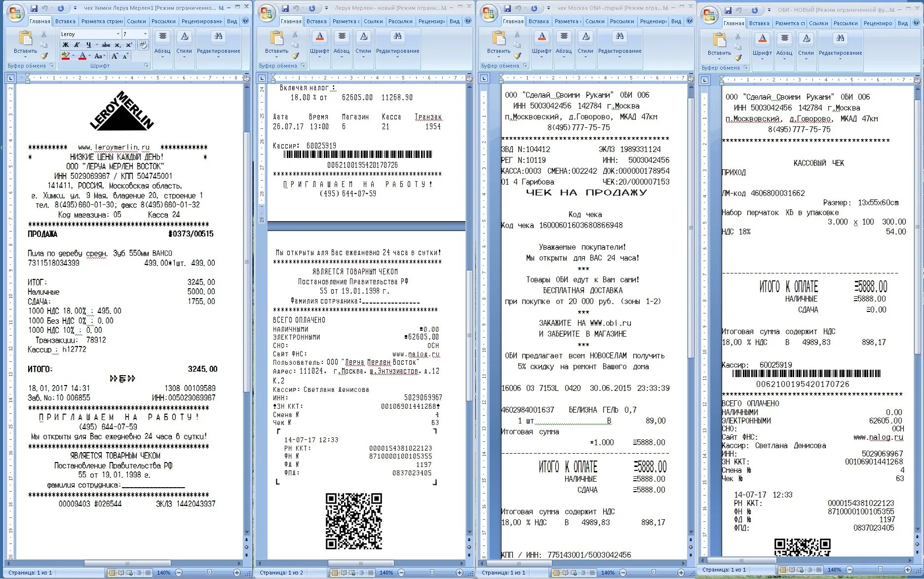Save the ОБИ - НОВЫЙ document
The image size is (924, 579).
[728, 10]
